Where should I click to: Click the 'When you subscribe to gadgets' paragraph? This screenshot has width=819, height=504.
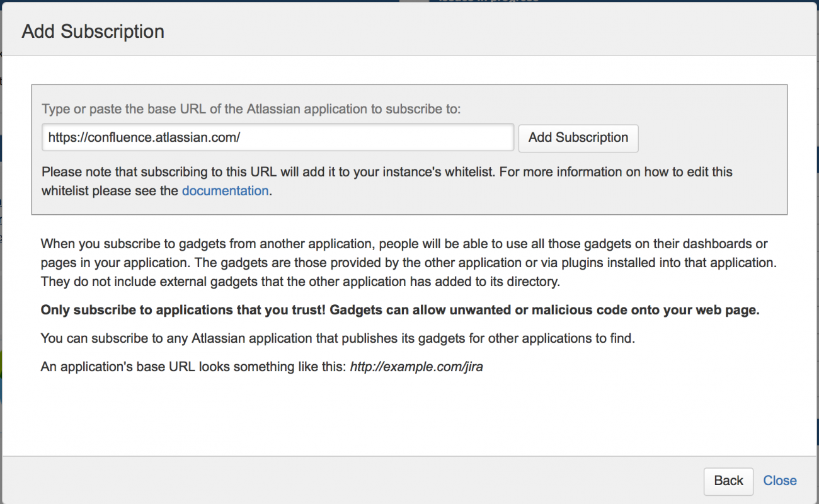pos(403,244)
